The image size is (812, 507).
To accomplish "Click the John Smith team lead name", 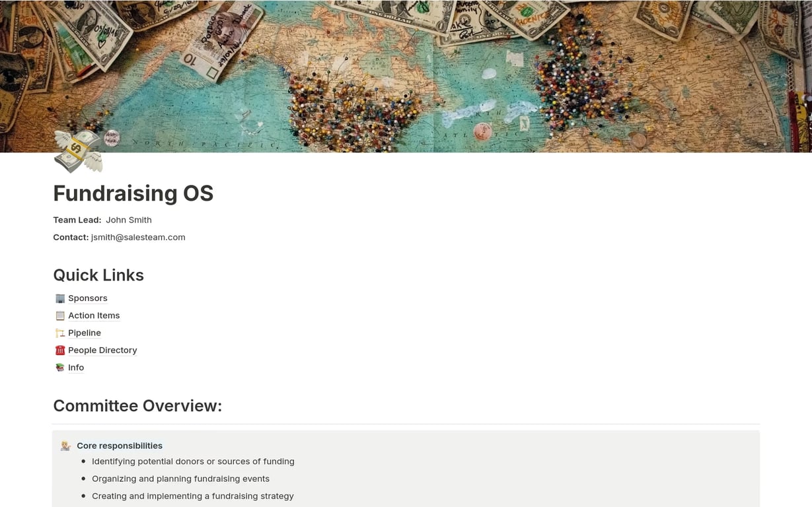I will click(129, 220).
